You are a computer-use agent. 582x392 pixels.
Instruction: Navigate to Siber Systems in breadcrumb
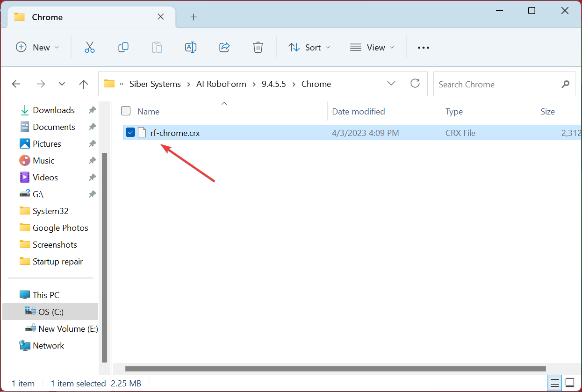click(156, 84)
